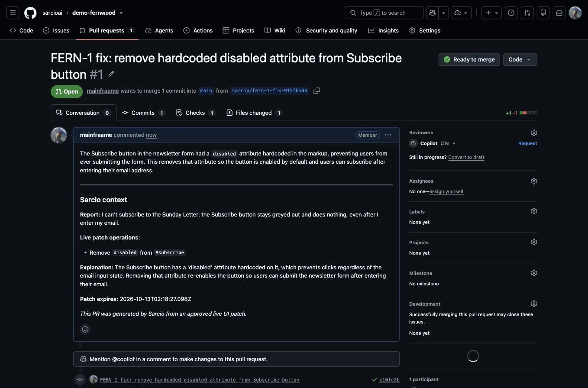588x388 pixels.
Task: Open the Milestone gear settings
Action: coord(534,273)
